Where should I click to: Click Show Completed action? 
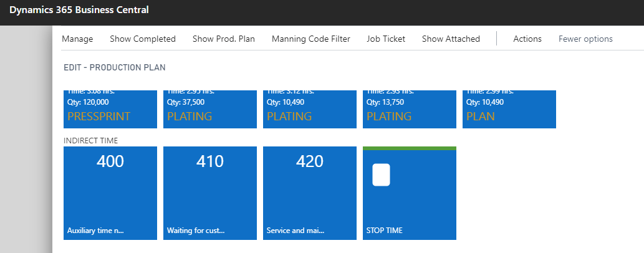tap(143, 39)
